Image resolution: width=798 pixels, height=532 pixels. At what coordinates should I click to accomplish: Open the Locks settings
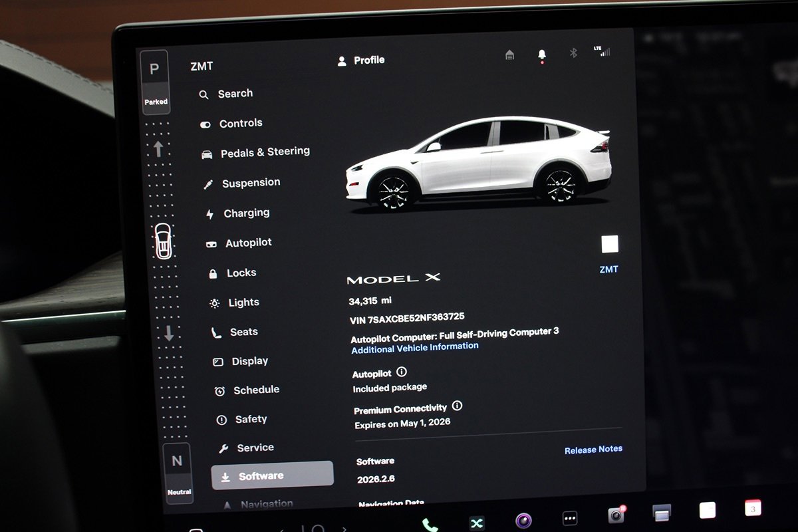(x=232, y=273)
